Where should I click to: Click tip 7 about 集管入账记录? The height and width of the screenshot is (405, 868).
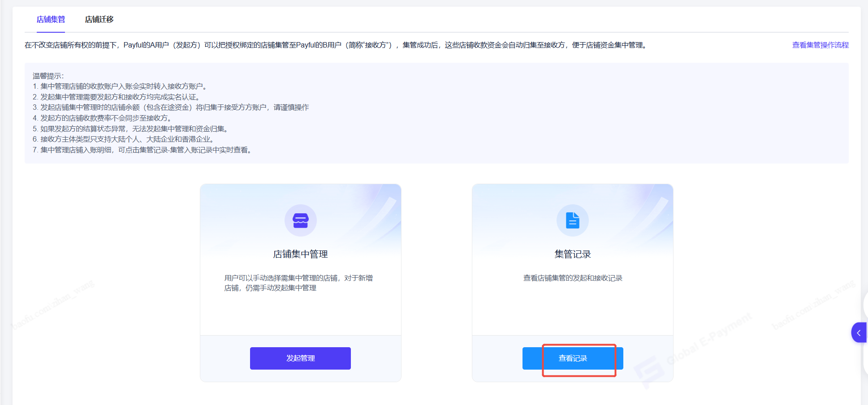(143, 150)
